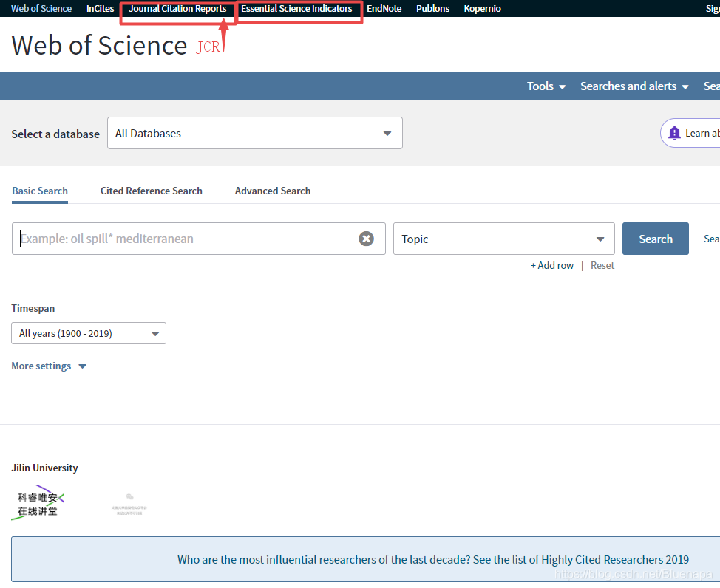Expand More settings

pyautogui.click(x=49, y=366)
